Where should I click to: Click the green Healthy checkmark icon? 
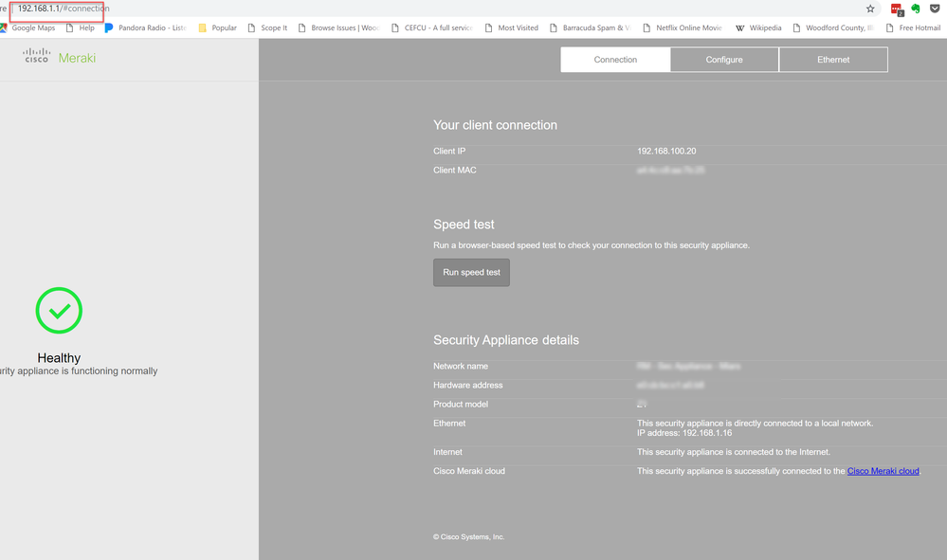tap(59, 311)
